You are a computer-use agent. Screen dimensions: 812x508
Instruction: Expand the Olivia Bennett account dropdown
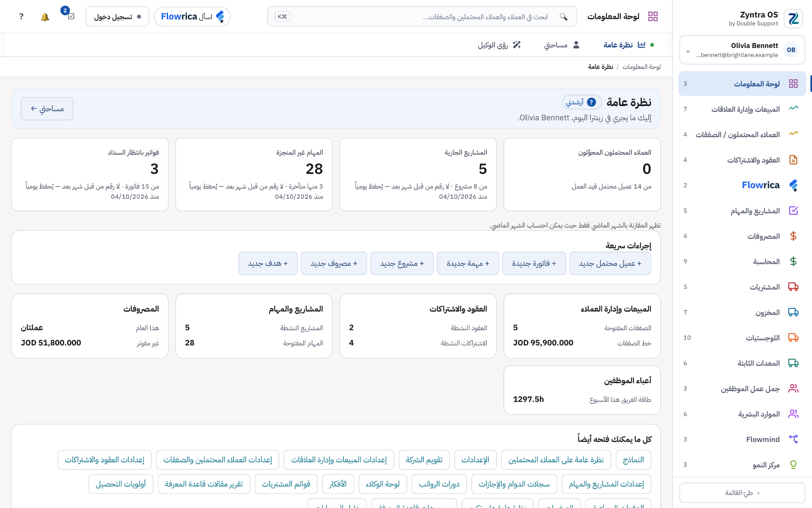point(742,50)
